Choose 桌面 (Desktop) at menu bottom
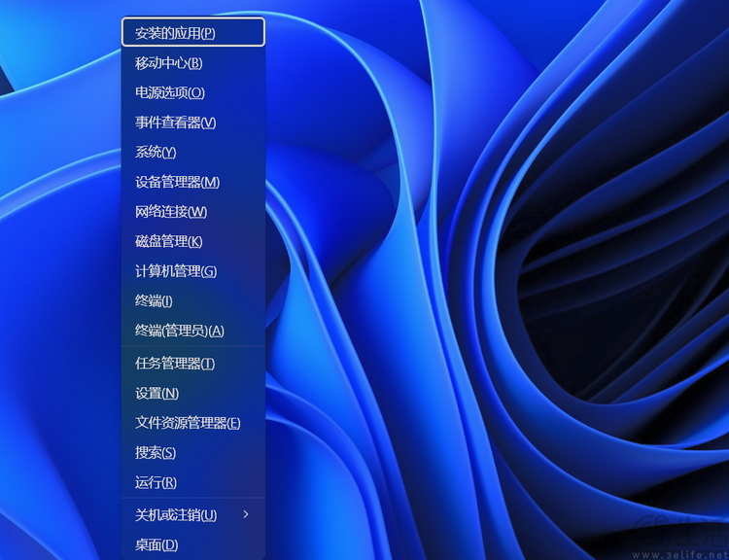729x560 pixels. point(156,544)
